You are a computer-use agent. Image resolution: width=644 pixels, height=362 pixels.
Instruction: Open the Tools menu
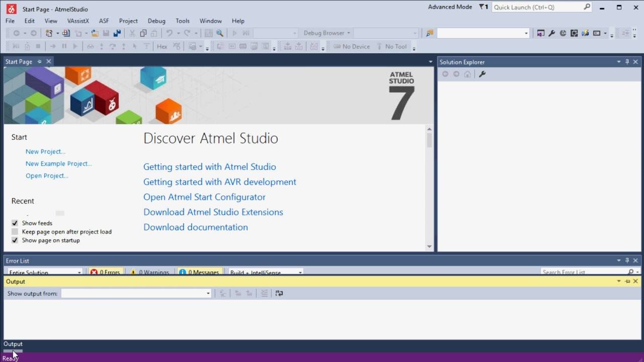(x=183, y=21)
